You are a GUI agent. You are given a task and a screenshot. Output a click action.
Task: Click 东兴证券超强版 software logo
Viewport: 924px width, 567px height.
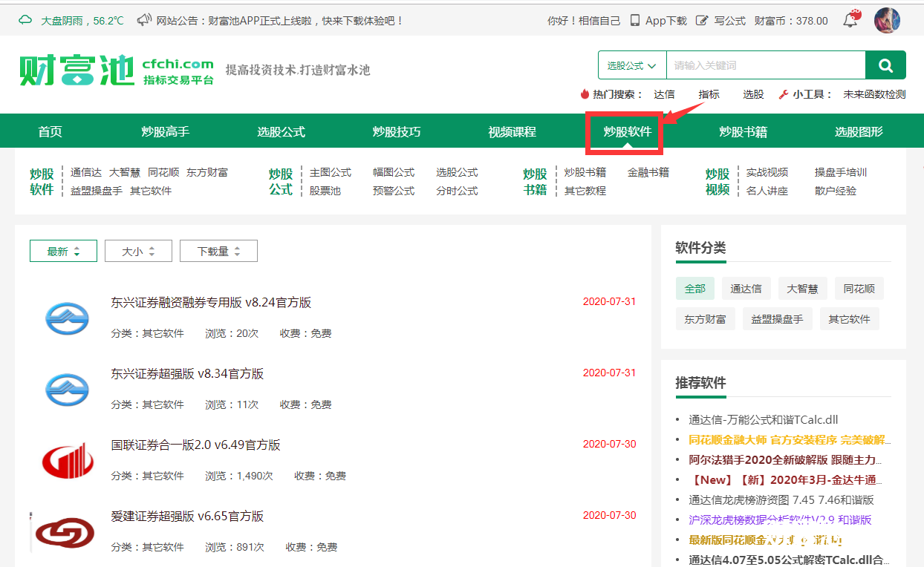pos(67,390)
